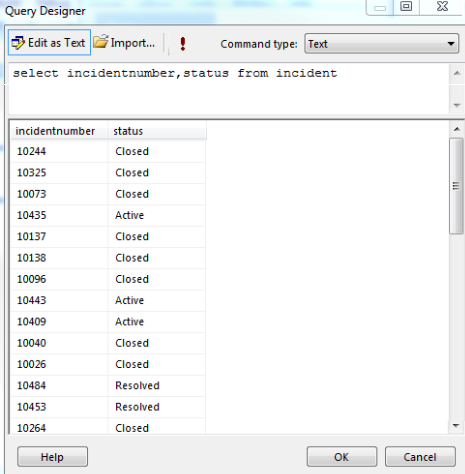
Task: Click the query box scroll up arrow
Action: [457, 73]
